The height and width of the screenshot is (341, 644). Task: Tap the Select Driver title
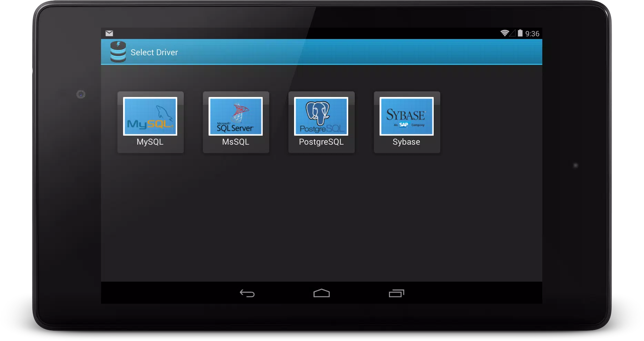tap(154, 52)
